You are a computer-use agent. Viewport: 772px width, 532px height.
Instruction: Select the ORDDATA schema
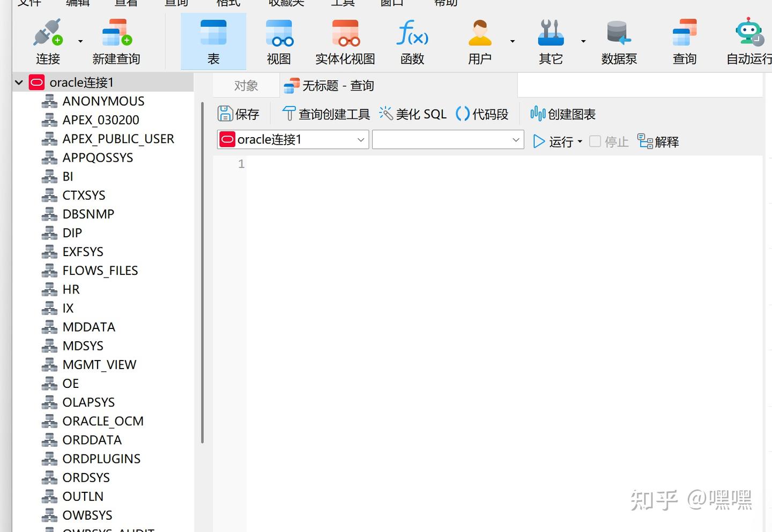tap(92, 440)
